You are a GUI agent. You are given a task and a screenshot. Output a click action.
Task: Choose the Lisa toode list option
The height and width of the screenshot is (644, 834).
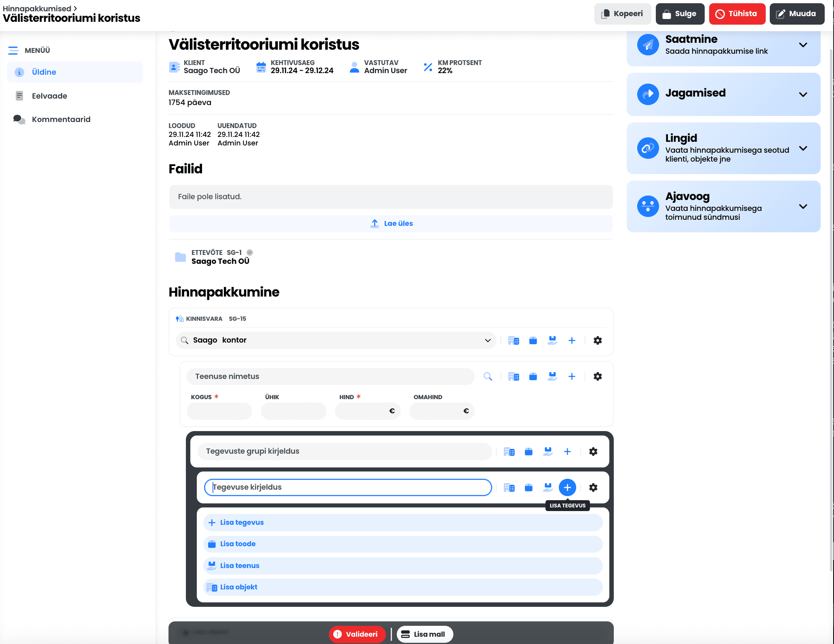(x=403, y=544)
